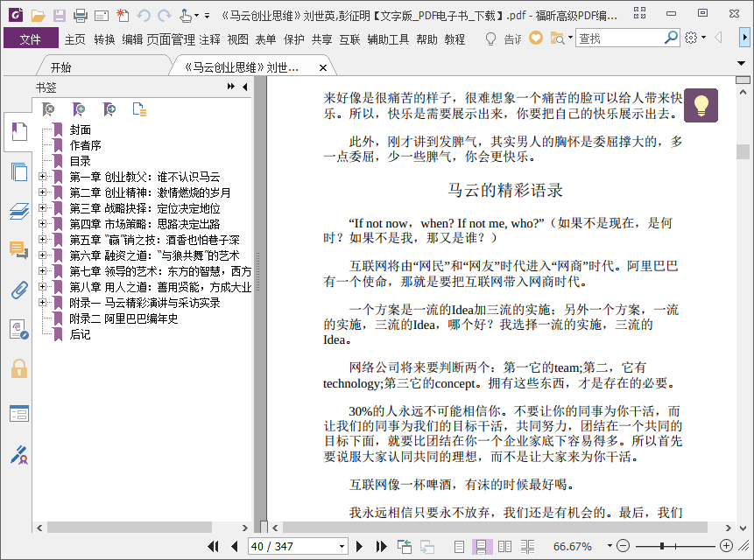Click the add new bookmark icon
The height and width of the screenshot is (560, 754).
[x=79, y=109]
